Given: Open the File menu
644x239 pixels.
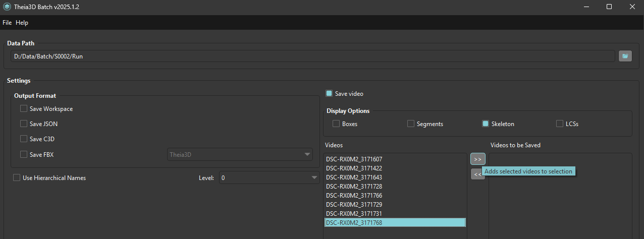Looking at the screenshot, I should tap(7, 23).
